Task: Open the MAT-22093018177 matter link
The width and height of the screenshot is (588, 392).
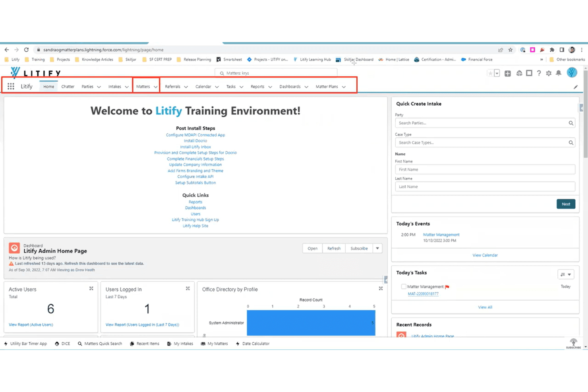Action: pyautogui.click(x=423, y=294)
